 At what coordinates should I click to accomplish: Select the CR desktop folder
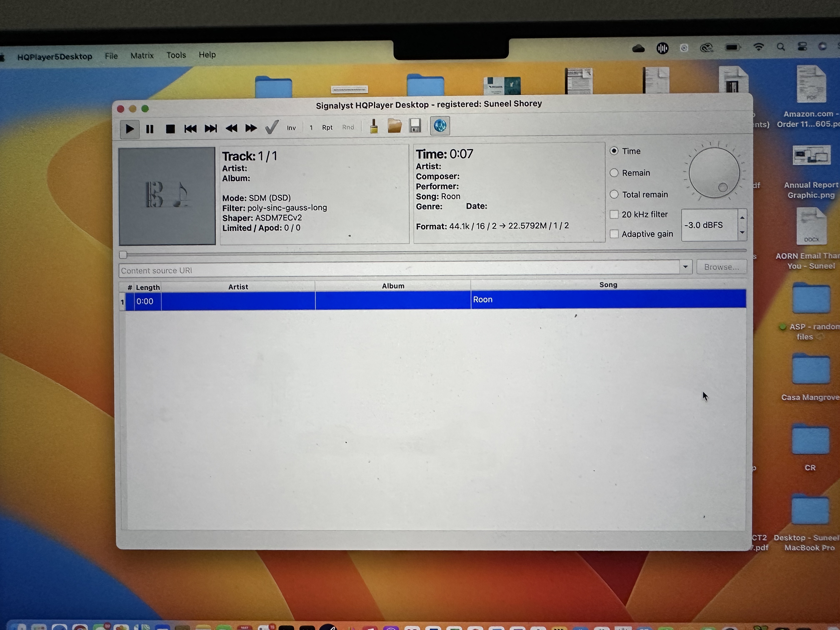pyautogui.click(x=810, y=439)
